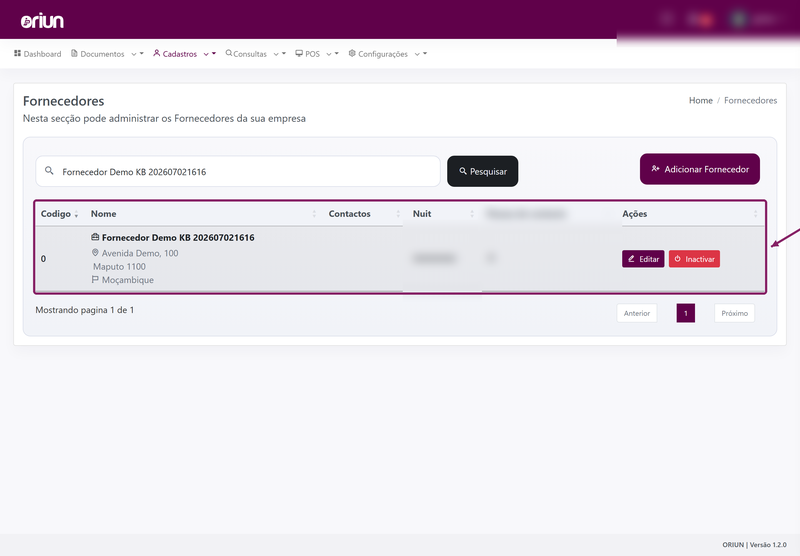Click the Configurações gear icon
Image resolution: width=800 pixels, height=556 pixels.
coord(352,53)
